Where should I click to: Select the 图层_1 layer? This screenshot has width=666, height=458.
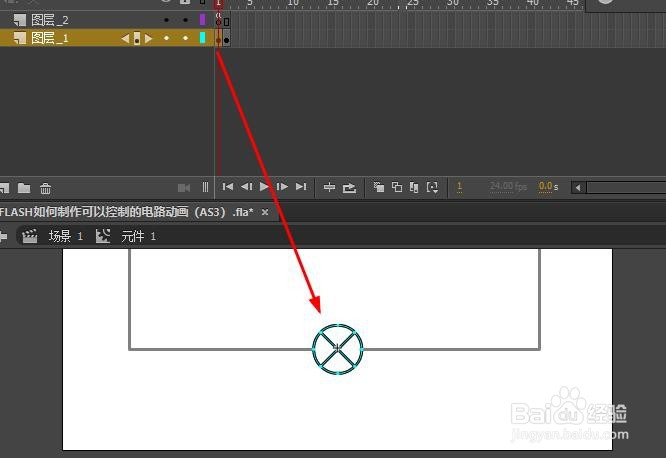50,38
